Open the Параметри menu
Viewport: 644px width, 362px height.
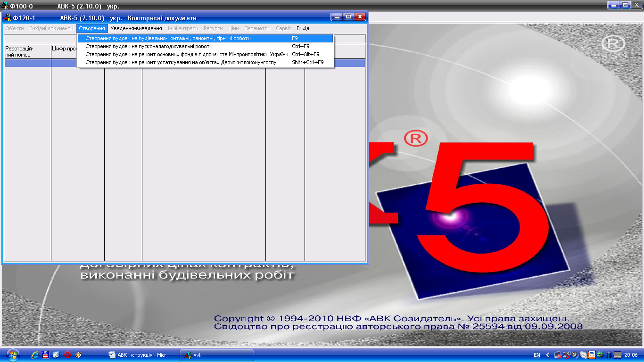coord(257,28)
